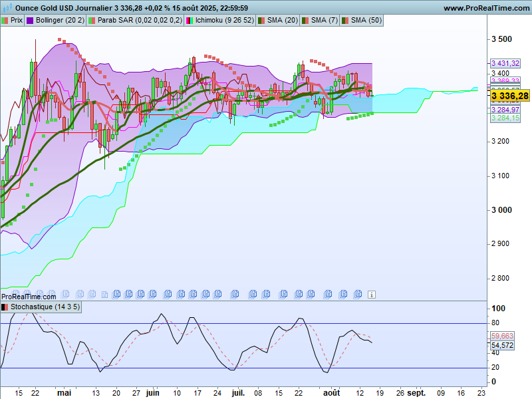Select the Bollinger (20 2) indicator label
This screenshot has height=399, width=532.
(x=60, y=21)
